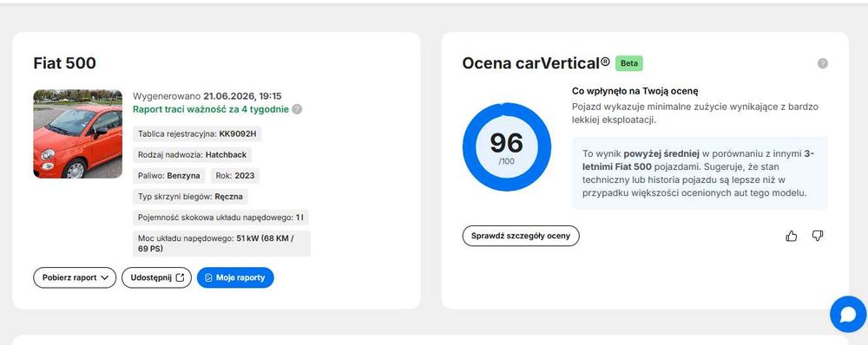
Task: Click the Tablica rejestracyjna KK9092H tag
Action: [197, 133]
